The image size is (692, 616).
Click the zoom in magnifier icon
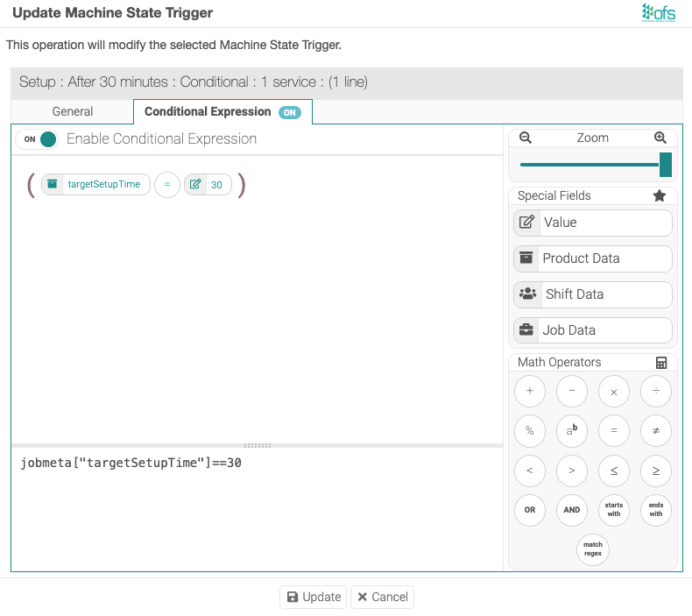coord(660,138)
